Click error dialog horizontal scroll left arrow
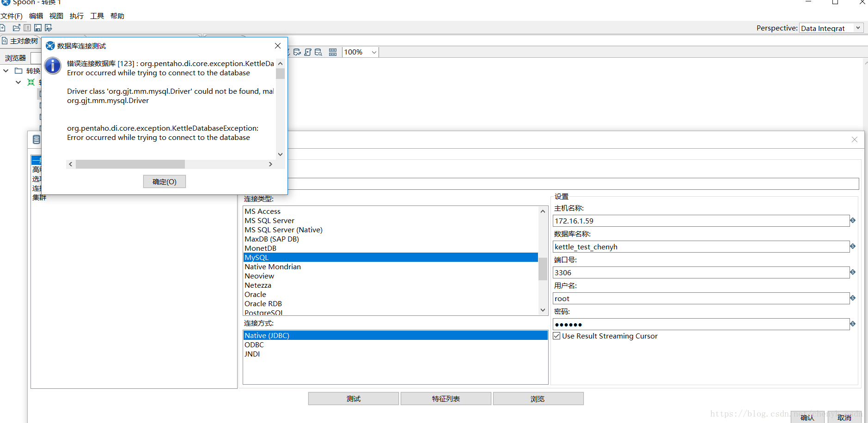 click(x=70, y=164)
